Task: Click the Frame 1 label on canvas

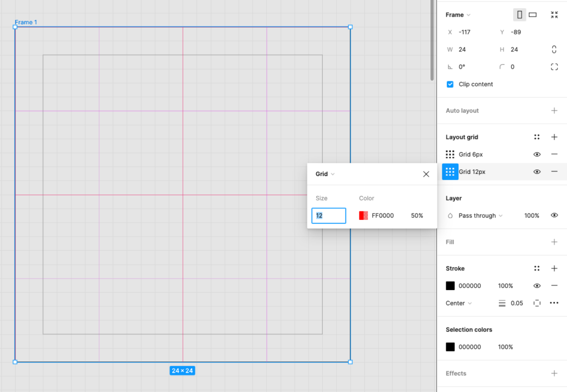Action: tap(25, 22)
